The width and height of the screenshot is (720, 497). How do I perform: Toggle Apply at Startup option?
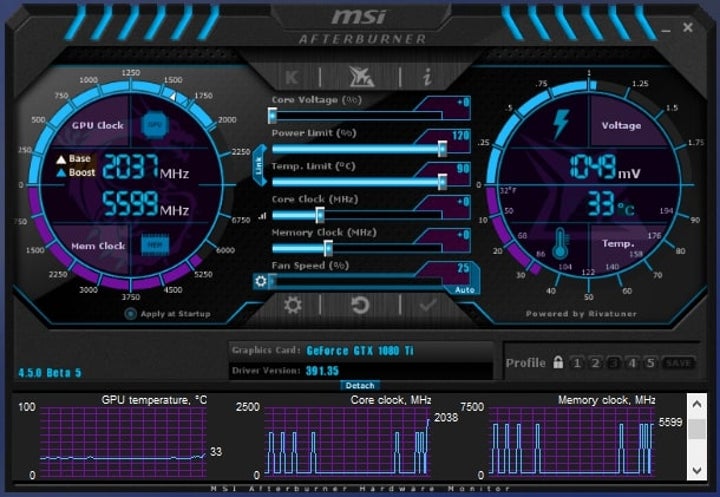[131, 314]
